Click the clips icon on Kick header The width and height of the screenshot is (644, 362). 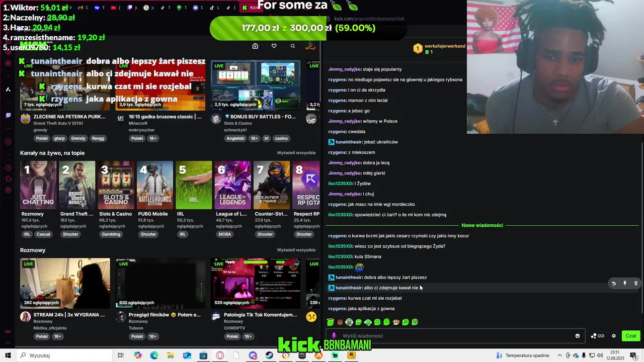pyautogui.click(x=255, y=46)
